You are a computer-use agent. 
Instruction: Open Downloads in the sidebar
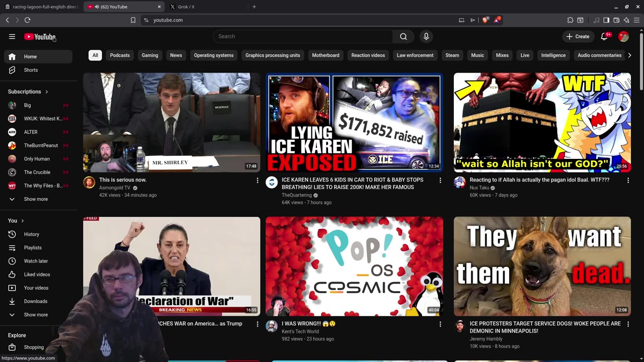[x=38, y=301]
